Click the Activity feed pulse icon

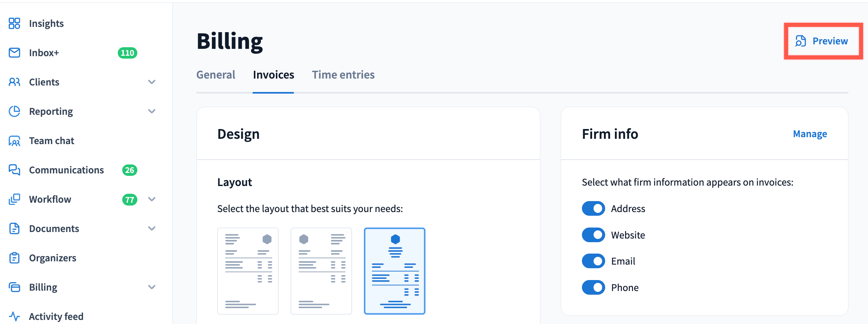click(x=15, y=316)
